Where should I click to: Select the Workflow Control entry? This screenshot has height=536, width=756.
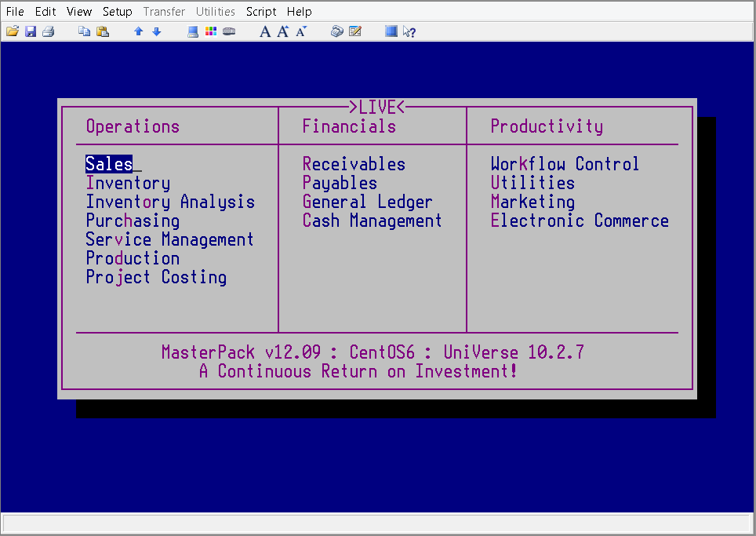(565, 164)
